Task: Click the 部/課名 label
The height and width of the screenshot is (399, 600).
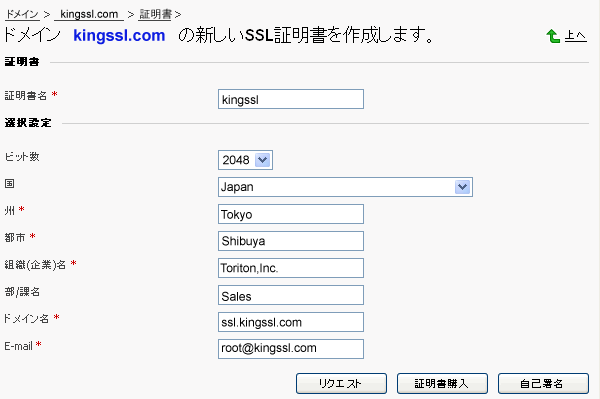Action: [22, 292]
